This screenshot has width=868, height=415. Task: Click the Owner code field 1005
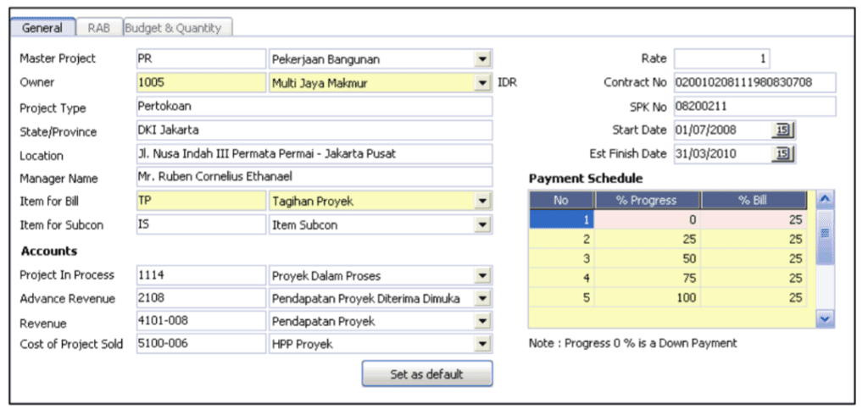point(201,83)
